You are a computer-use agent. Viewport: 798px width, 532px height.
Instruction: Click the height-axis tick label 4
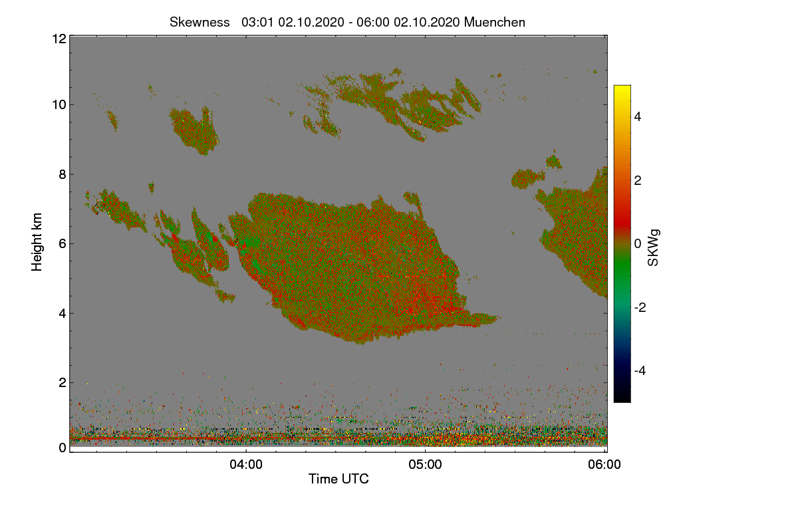[62, 313]
